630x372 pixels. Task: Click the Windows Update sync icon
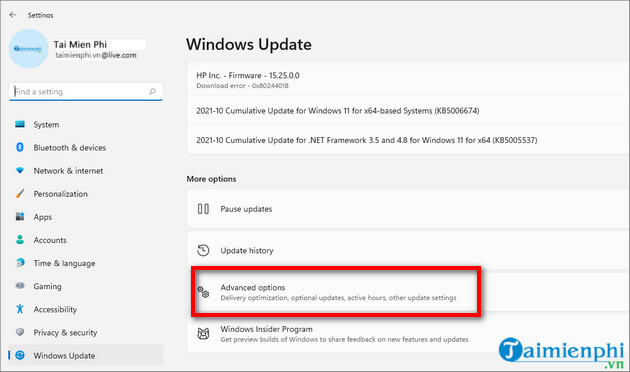(x=20, y=355)
